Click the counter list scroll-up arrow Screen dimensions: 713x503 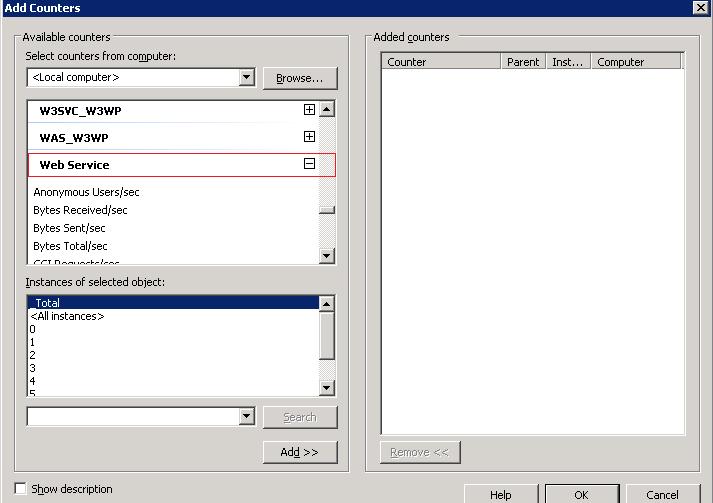326,109
